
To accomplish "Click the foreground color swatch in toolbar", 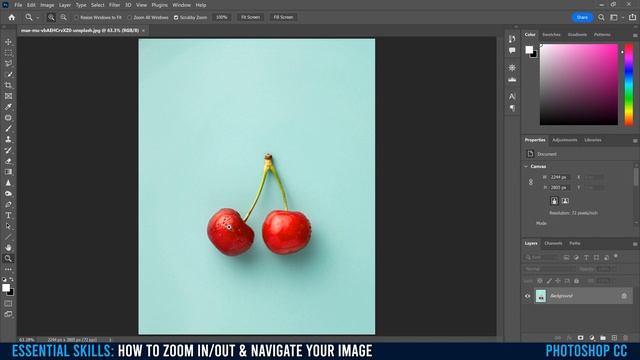I will (6, 288).
